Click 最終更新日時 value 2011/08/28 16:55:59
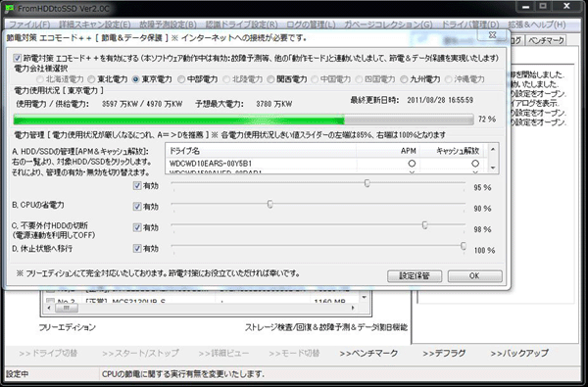 click(x=440, y=101)
